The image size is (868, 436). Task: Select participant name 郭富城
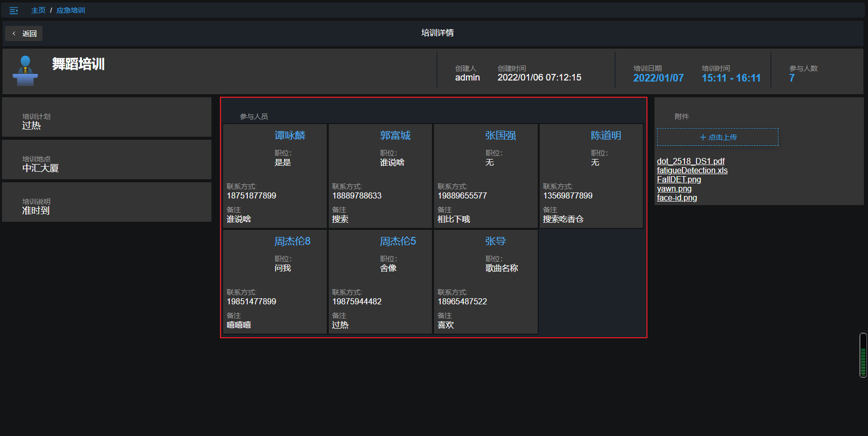coord(396,135)
